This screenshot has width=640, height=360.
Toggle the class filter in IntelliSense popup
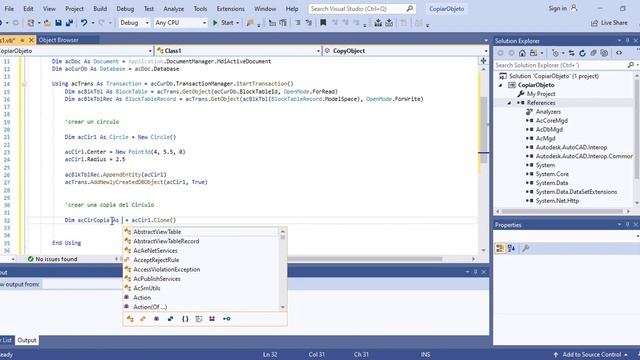(x=130, y=319)
